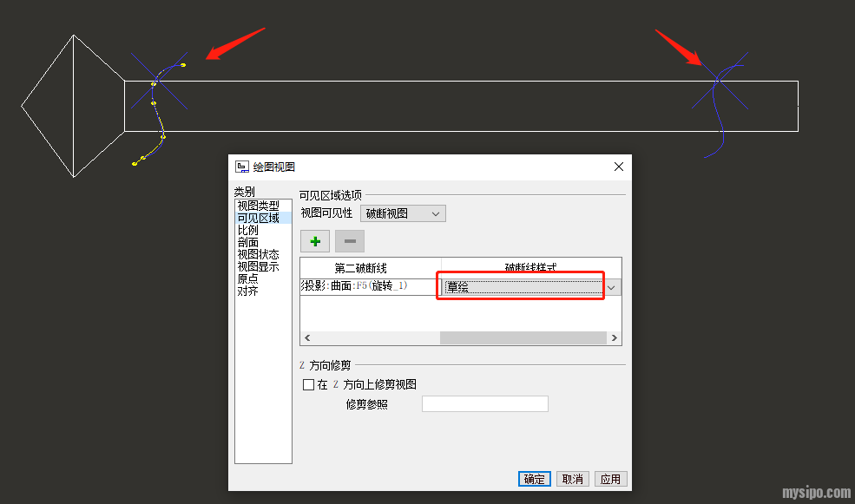
Task: Select the 视图类型 category
Action: click(x=259, y=206)
